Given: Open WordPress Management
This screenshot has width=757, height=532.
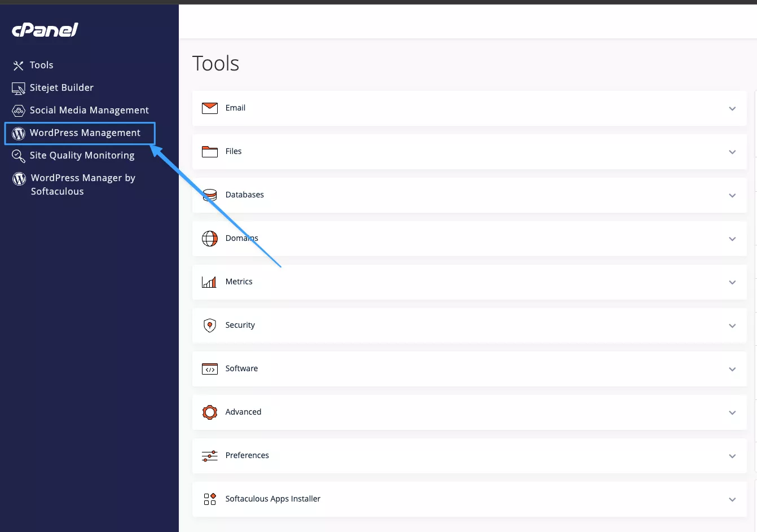Looking at the screenshot, I should point(85,133).
